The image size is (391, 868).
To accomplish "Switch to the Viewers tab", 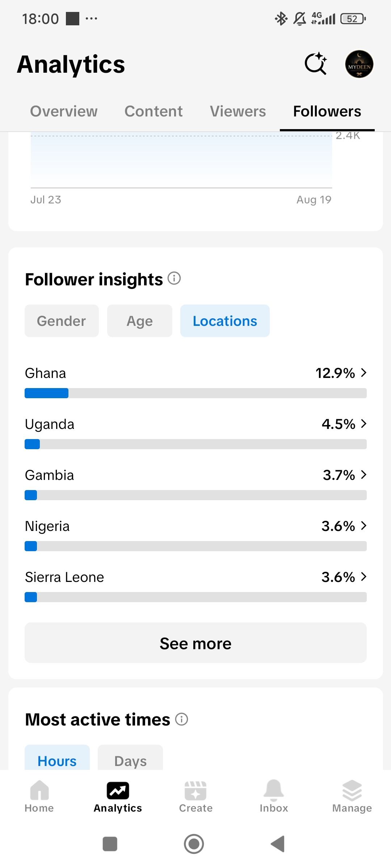I will click(x=238, y=111).
